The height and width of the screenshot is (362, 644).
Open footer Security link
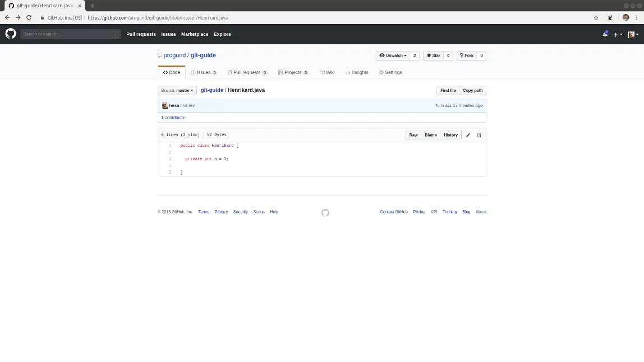(240, 212)
